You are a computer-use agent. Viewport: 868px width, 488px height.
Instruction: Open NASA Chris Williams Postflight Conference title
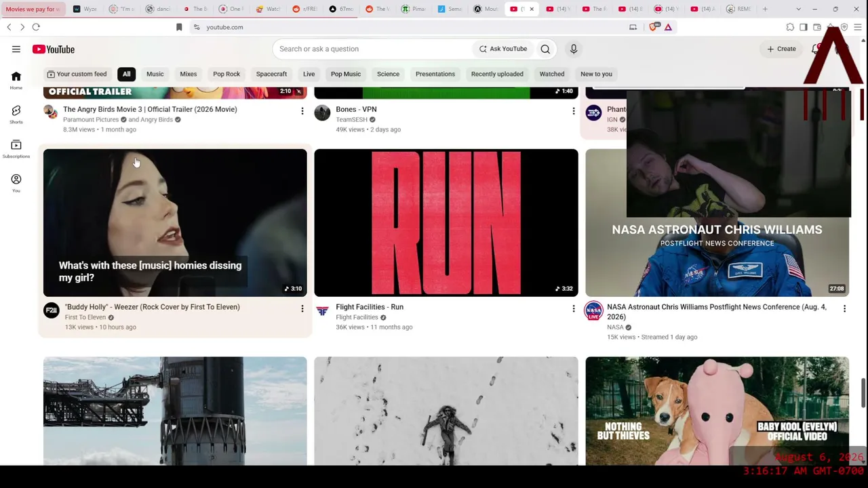[x=717, y=312]
